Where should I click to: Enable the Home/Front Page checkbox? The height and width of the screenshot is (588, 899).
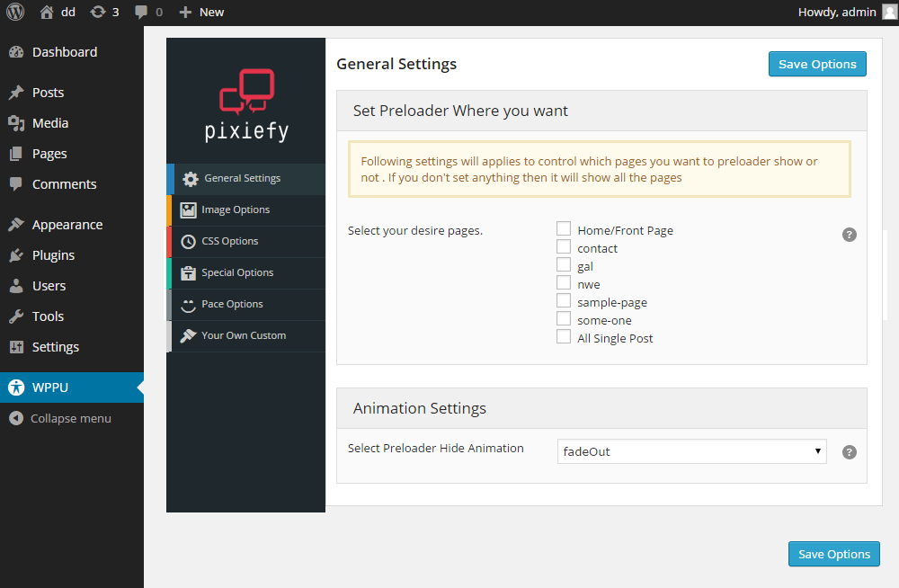click(x=564, y=229)
